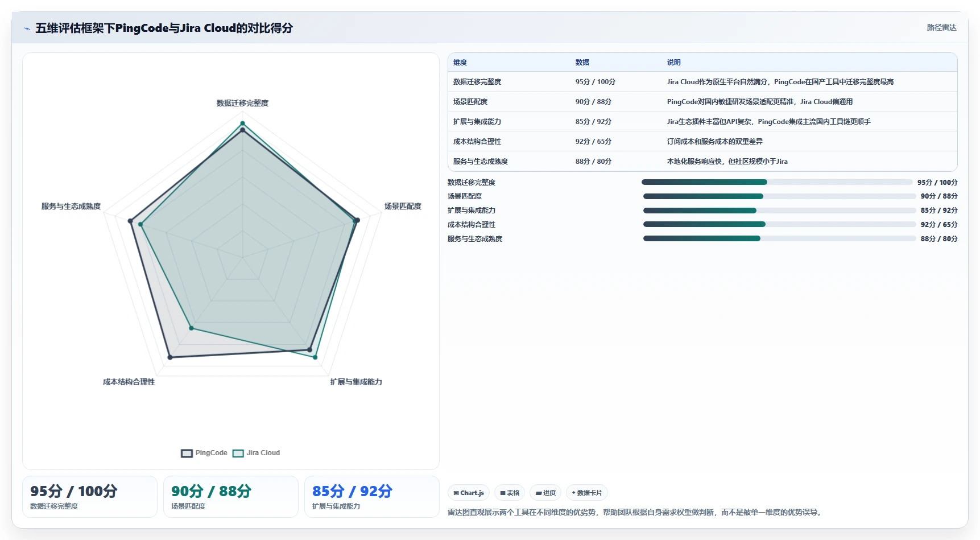
Task: Select the 表格 tag chip
Action: coord(510,493)
